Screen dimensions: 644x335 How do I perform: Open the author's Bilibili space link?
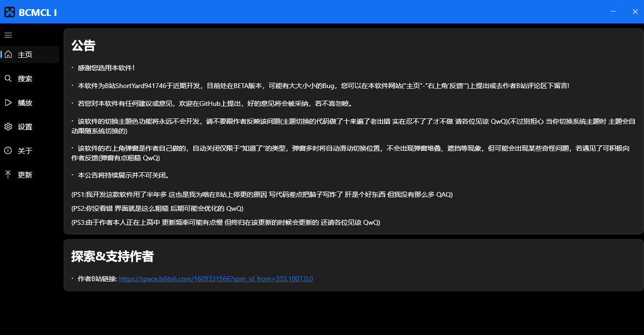(216, 279)
